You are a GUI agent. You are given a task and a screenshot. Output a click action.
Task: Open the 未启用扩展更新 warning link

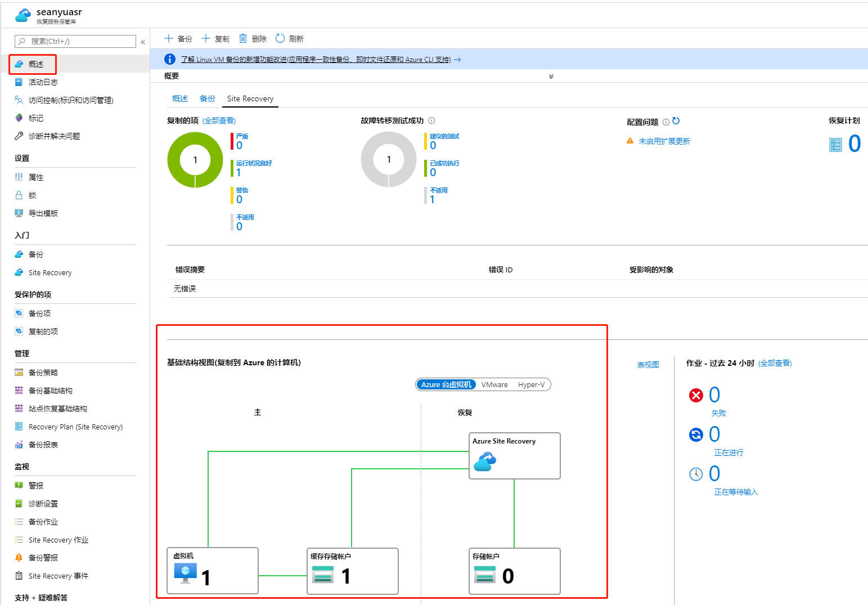tap(664, 141)
